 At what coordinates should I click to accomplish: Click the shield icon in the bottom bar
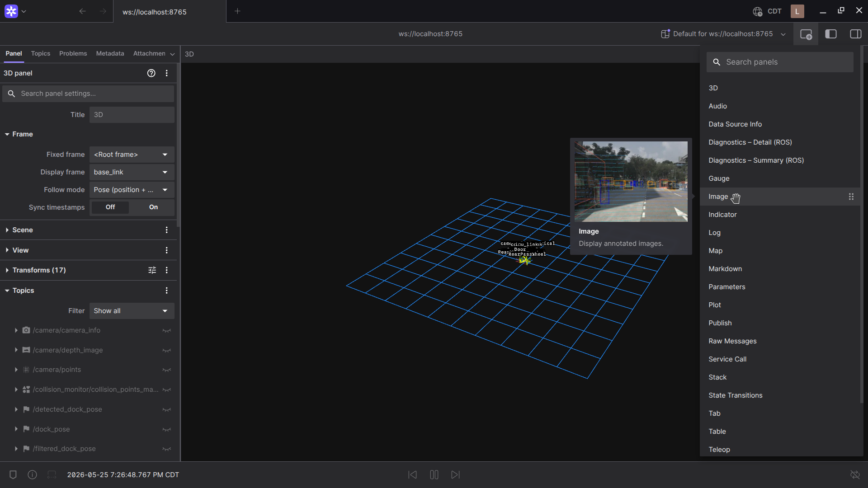coord(13,474)
